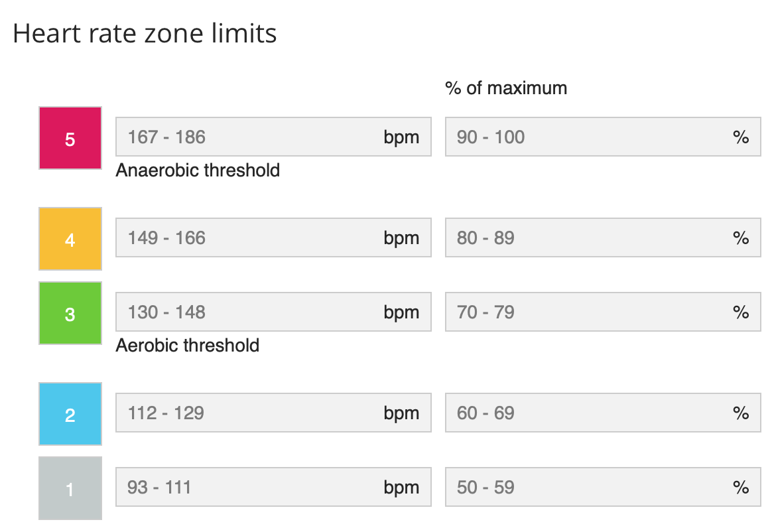Select the 130 - 148 bpm input
The height and width of the screenshot is (532, 772).
pyautogui.click(x=252, y=312)
